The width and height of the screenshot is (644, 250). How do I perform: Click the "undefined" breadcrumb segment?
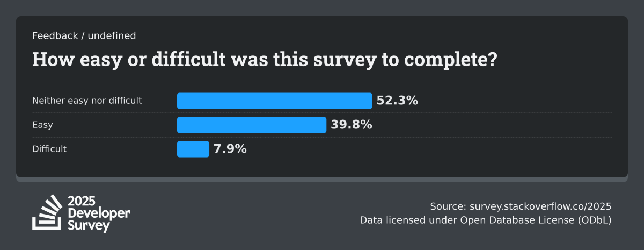[111, 36]
